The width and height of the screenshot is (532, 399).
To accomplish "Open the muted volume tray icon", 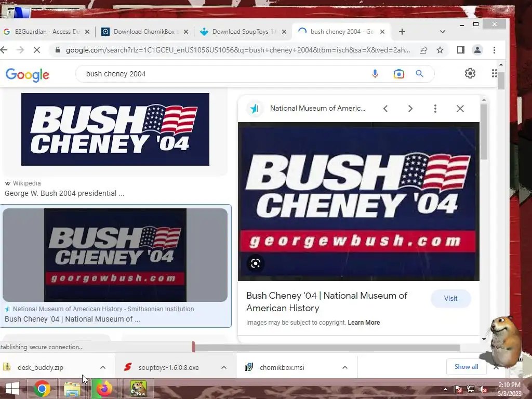I will pos(483,390).
